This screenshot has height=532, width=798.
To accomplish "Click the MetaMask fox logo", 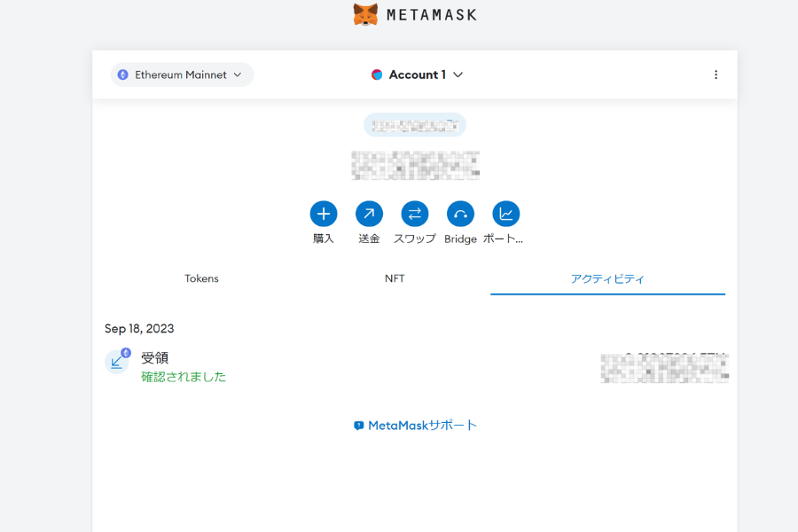I will pos(365,14).
